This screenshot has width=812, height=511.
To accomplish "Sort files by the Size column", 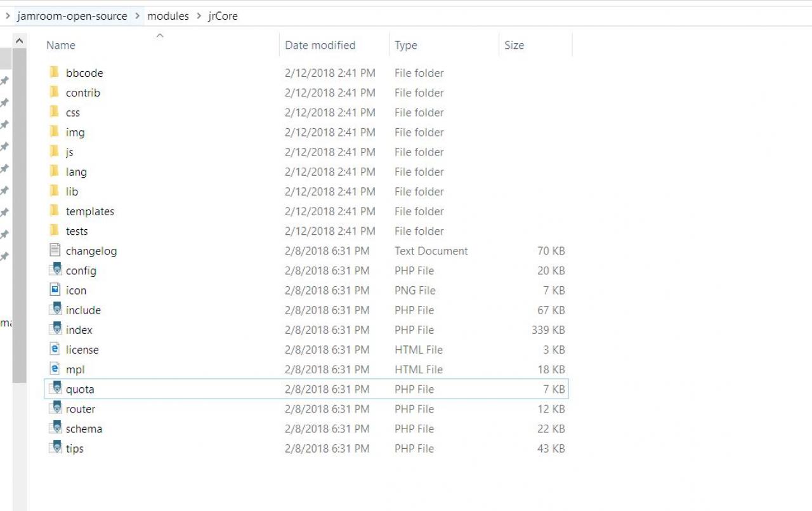I will tap(514, 45).
